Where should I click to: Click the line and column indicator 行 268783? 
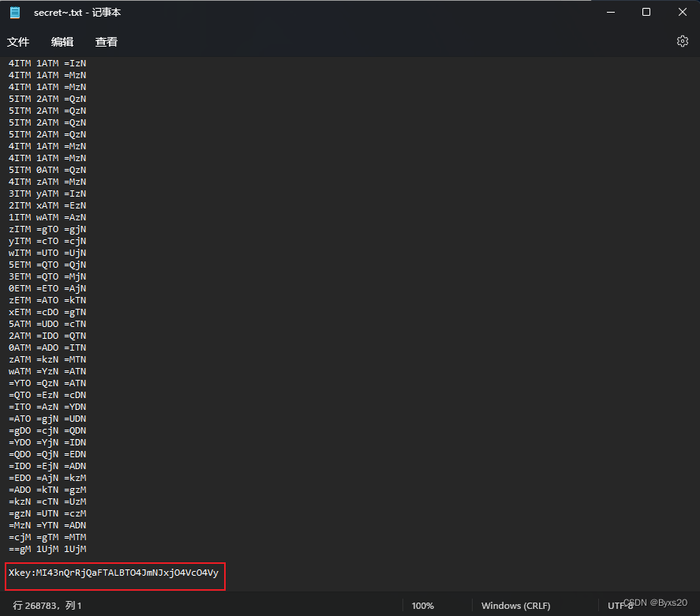point(47,605)
